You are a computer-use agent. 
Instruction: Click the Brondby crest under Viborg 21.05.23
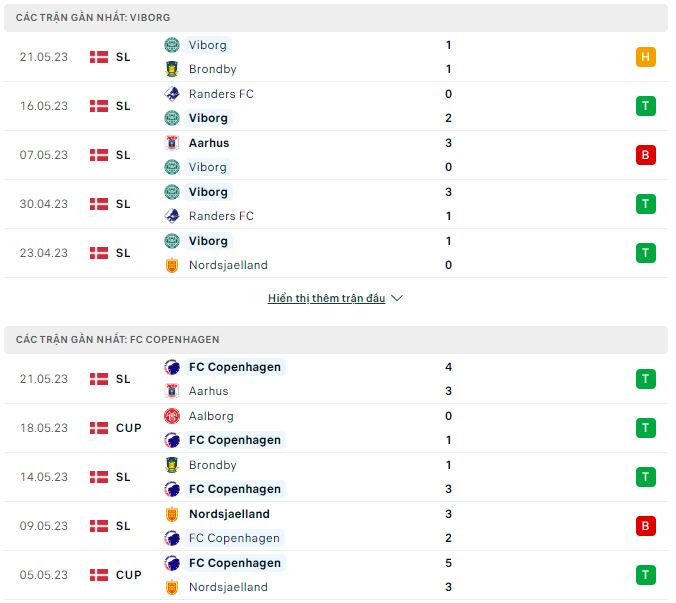click(x=172, y=69)
